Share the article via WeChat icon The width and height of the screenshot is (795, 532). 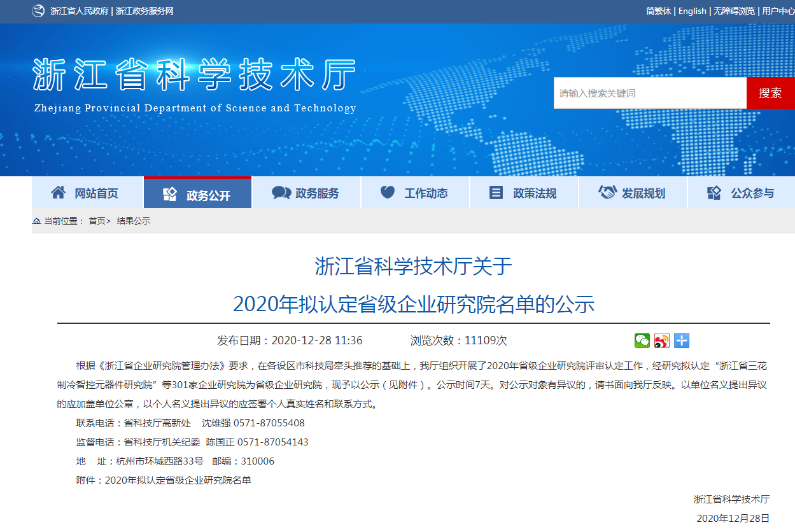click(x=642, y=340)
